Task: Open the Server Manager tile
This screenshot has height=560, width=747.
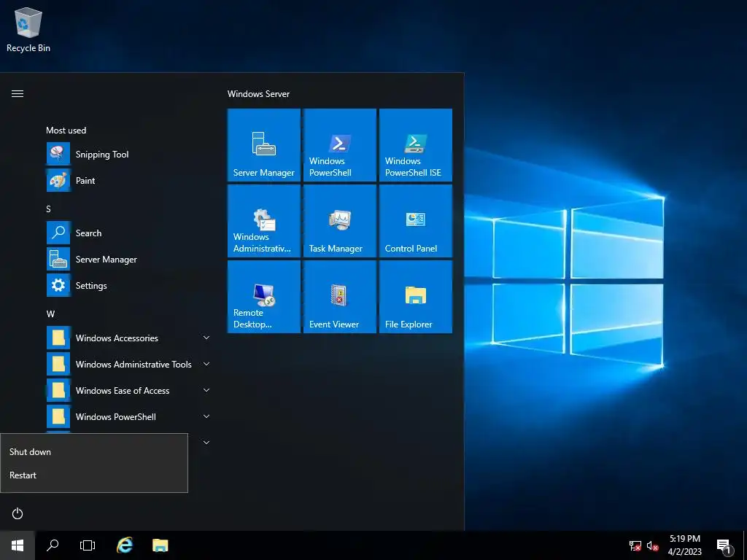Action: pyautogui.click(x=264, y=145)
